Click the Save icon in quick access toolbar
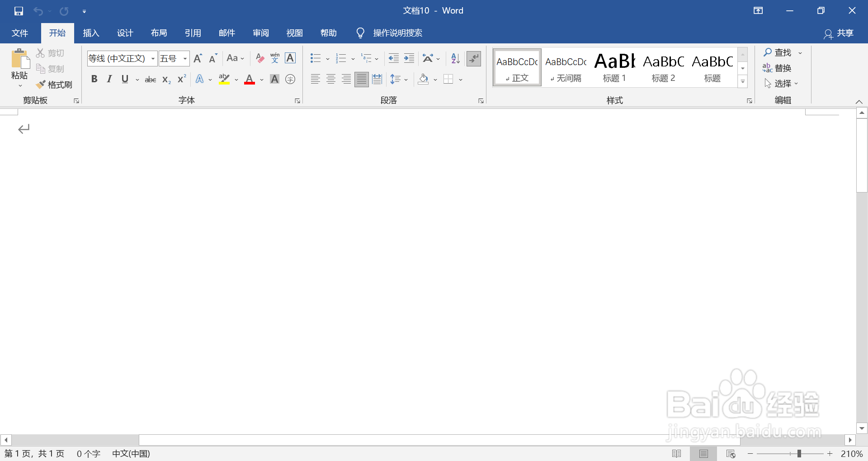The height and width of the screenshot is (461, 868). (x=19, y=11)
